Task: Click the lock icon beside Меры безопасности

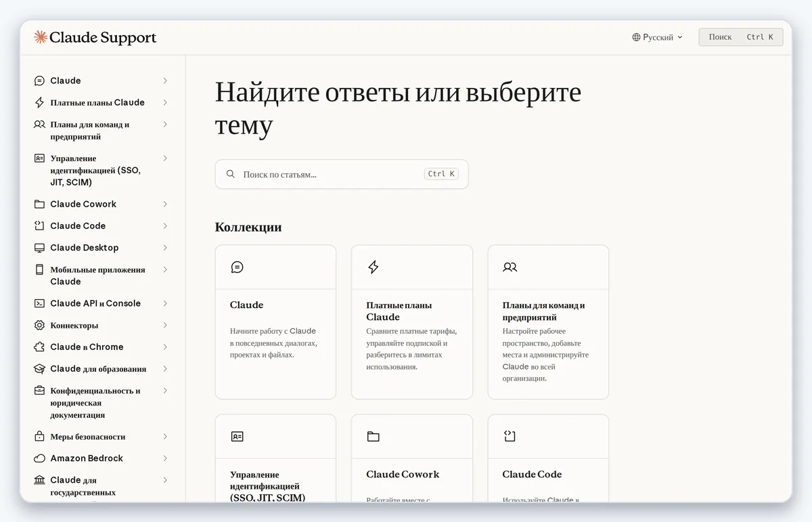Action: (39, 437)
